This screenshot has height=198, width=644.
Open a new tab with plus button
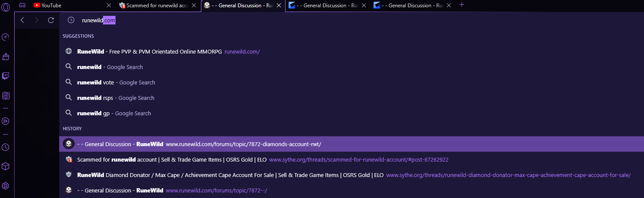tap(462, 5)
